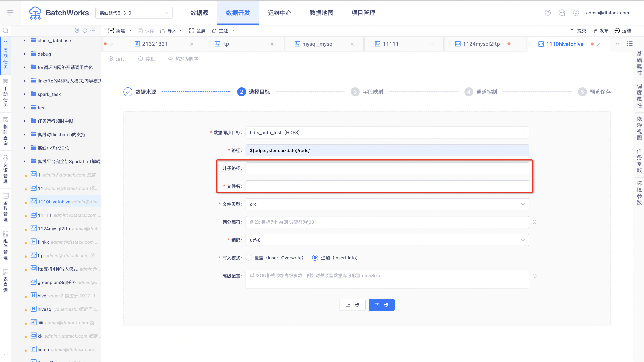Viewport: 644px width, 362px height.
Task: Click the 运维 operations button
Action: [623, 31]
